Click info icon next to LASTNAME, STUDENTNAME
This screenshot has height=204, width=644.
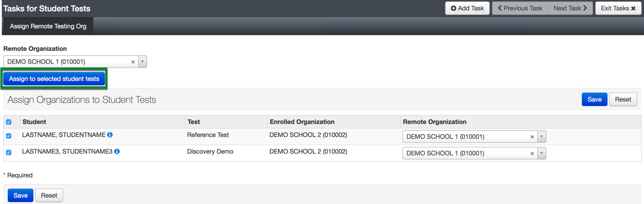coord(110,135)
